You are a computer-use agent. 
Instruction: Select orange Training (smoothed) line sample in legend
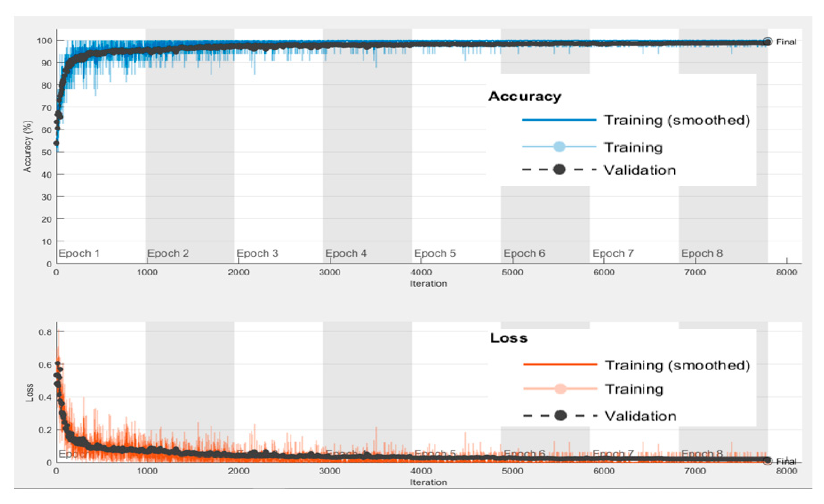point(561,364)
